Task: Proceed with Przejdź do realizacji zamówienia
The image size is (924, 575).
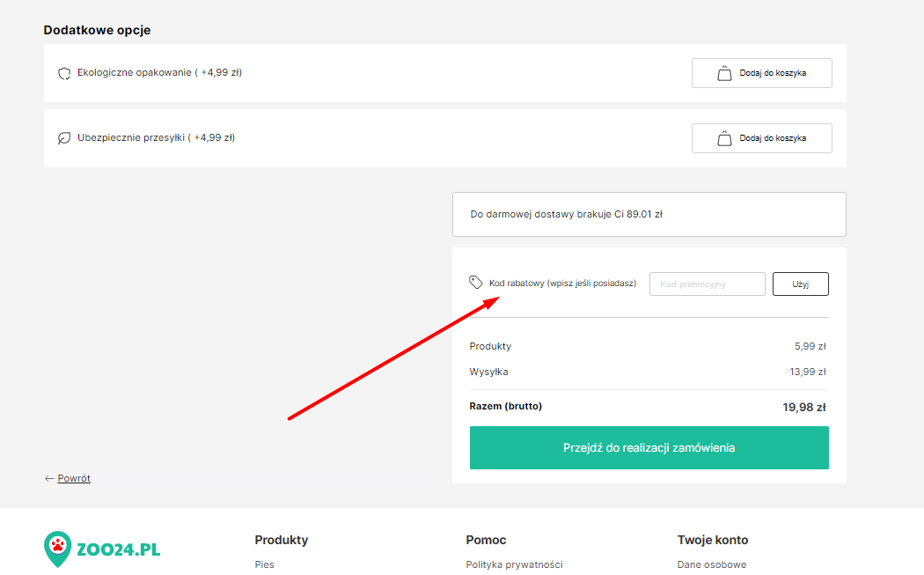Action: [x=649, y=447]
